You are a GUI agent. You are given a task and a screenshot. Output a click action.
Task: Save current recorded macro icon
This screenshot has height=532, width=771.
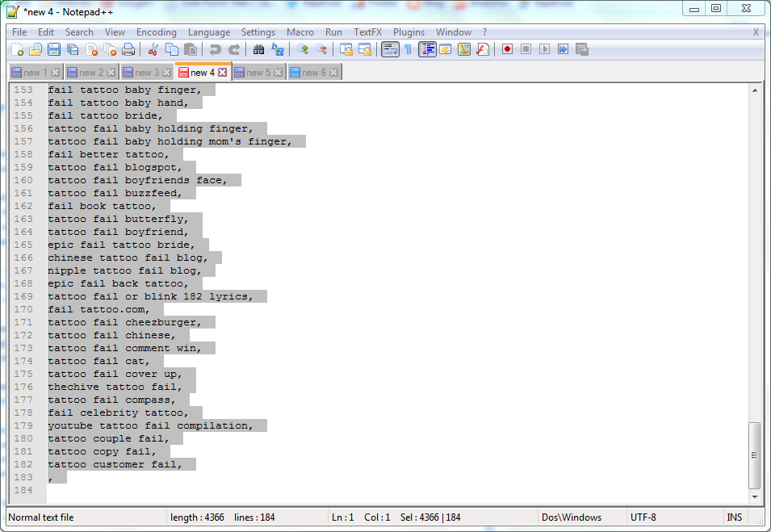582,49
